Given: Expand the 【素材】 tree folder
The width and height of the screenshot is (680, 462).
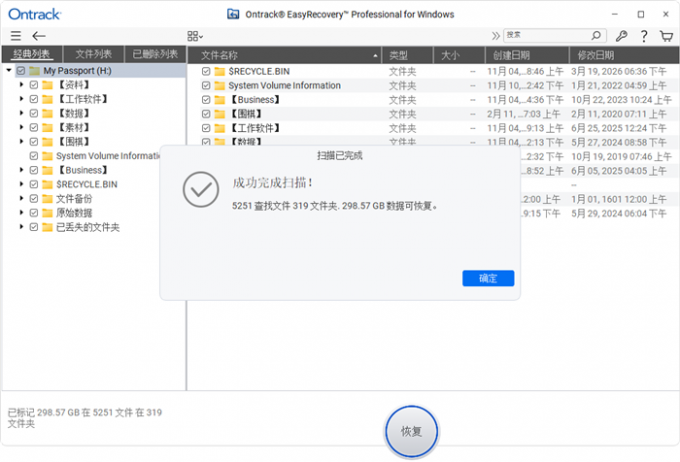Looking at the screenshot, I should 21,127.
